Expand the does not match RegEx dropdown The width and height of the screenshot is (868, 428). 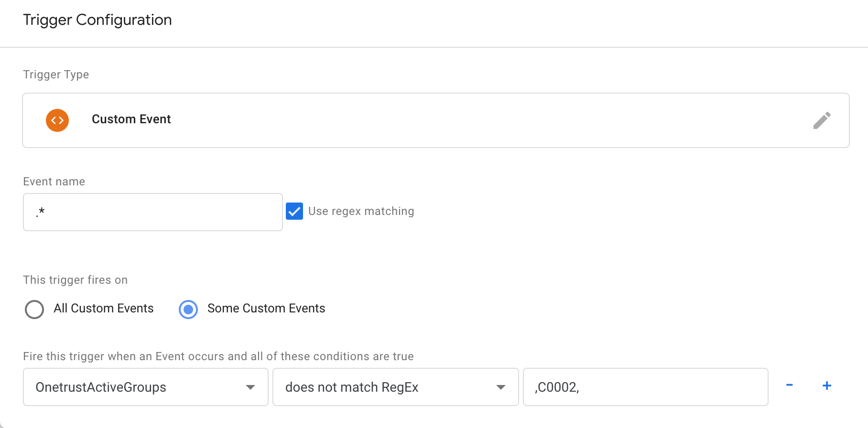pyautogui.click(x=395, y=387)
